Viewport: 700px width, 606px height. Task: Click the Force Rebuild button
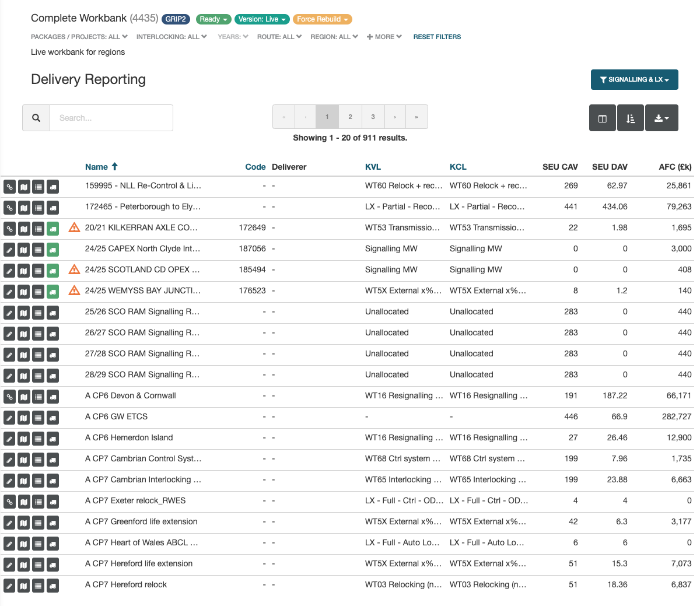click(x=322, y=19)
